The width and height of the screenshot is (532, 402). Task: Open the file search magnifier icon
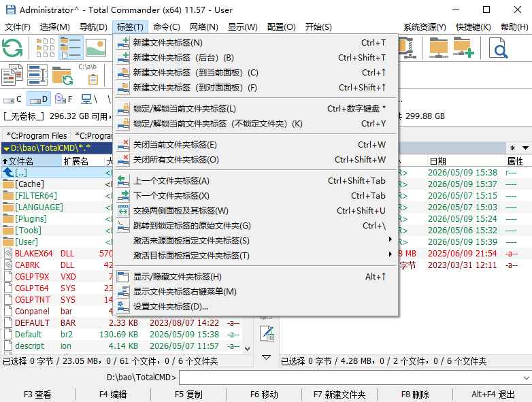click(498, 48)
